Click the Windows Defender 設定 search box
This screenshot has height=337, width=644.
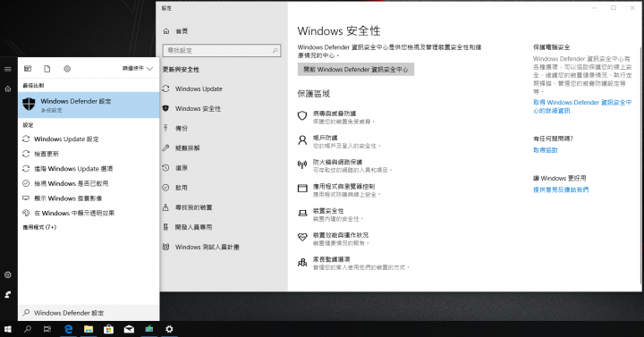[x=89, y=313]
